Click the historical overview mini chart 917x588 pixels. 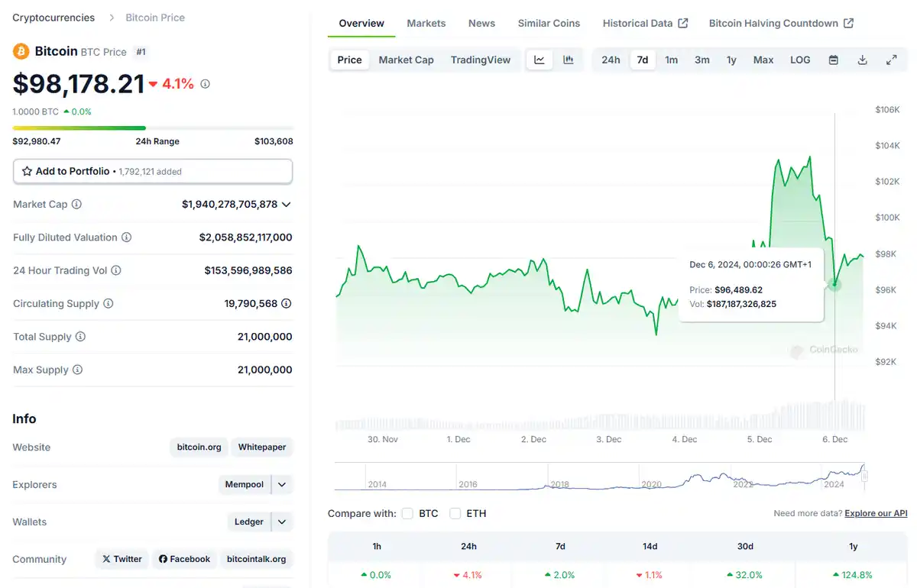(x=600, y=476)
